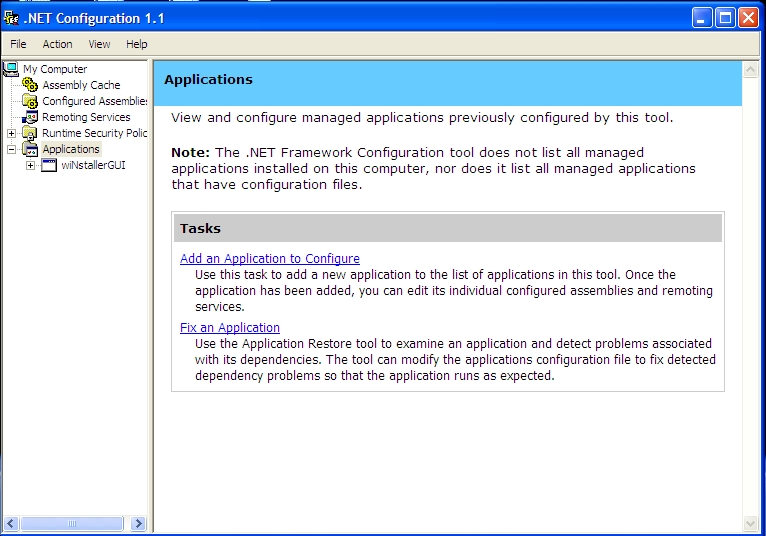The height and width of the screenshot is (536, 766).
Task: Click the wiNstallerGUI window icon
Action: point(49,165)
